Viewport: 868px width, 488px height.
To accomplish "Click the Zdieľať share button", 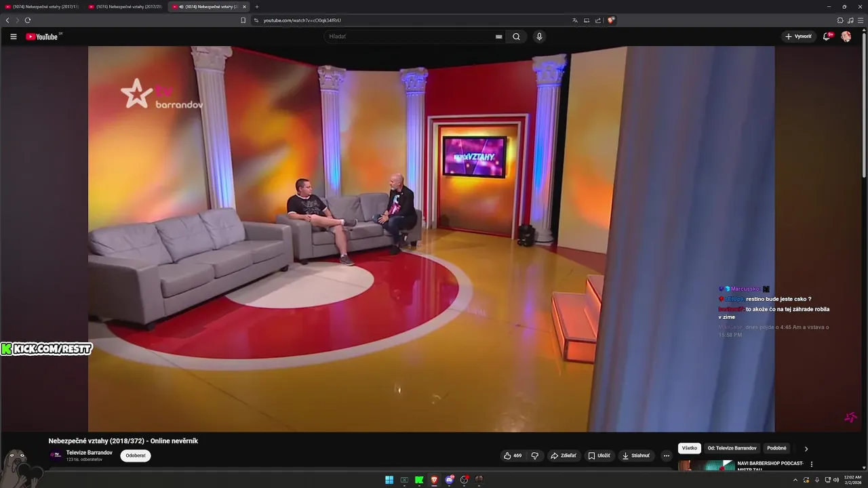I will point(563,455).
